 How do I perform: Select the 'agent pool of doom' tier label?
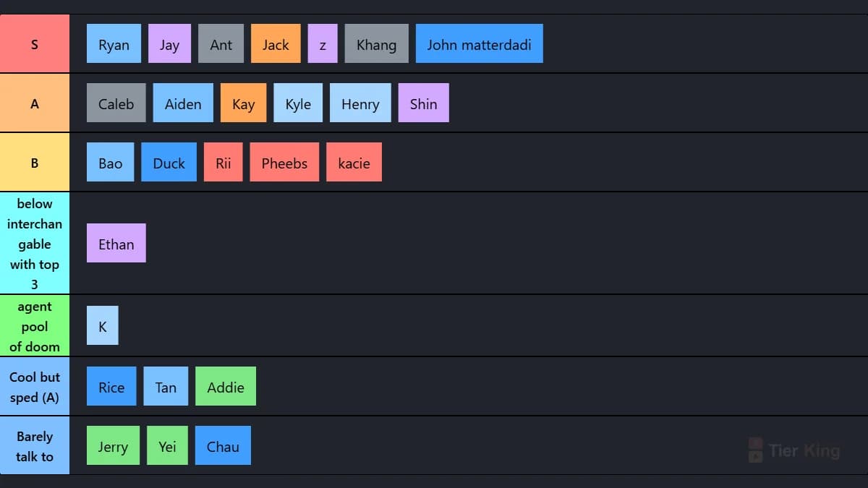coord(35,325)
